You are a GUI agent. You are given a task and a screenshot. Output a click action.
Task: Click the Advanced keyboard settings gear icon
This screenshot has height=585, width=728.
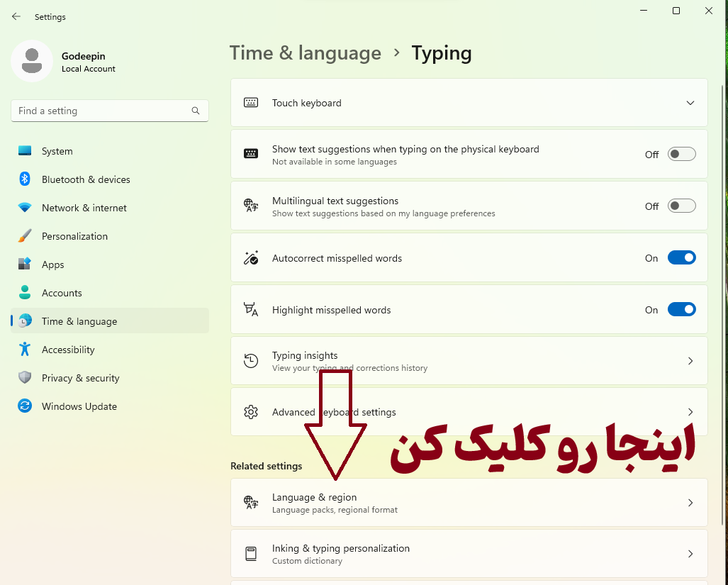251,412
